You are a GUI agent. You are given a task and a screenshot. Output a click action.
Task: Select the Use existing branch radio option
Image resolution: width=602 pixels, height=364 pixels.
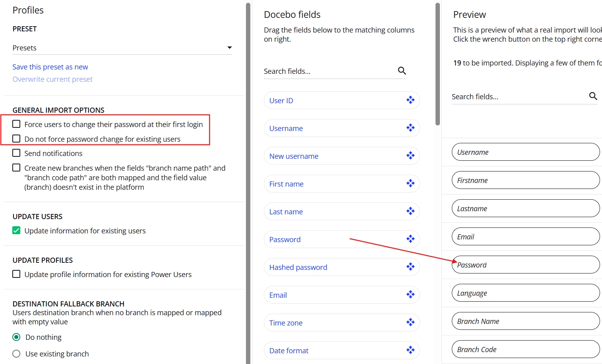[x=16, y=354]
